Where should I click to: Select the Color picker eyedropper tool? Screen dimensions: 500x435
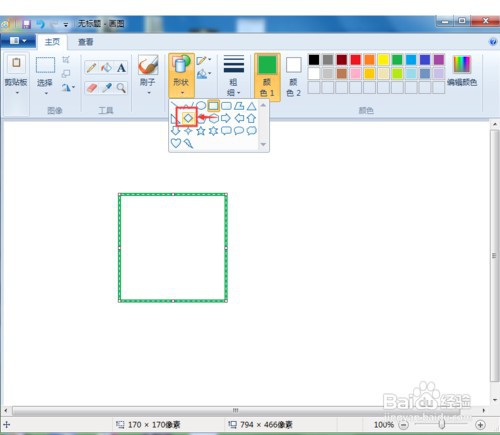(107, 88)
